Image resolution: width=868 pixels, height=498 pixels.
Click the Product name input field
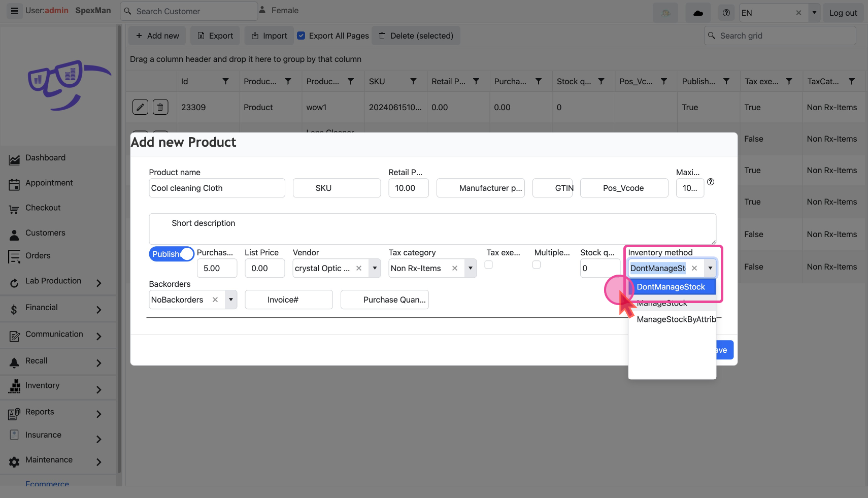point(217,188)
